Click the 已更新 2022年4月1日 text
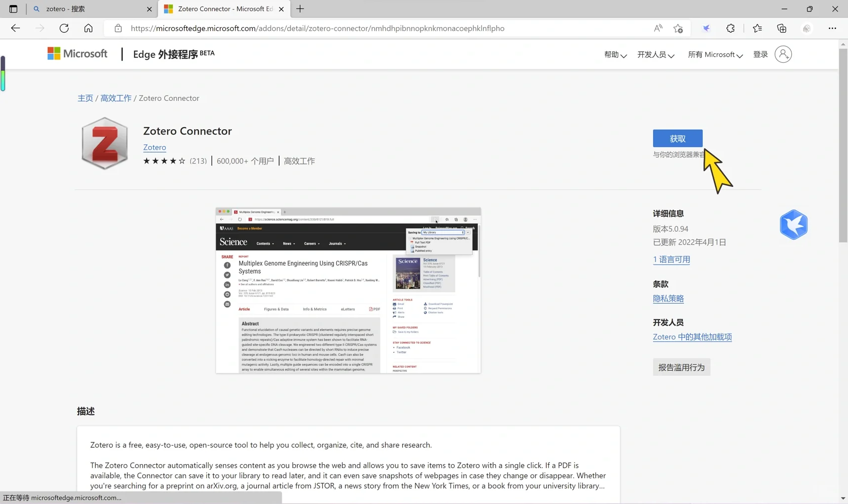The width and height of the screenshot is (848, 504). [689, 243]
